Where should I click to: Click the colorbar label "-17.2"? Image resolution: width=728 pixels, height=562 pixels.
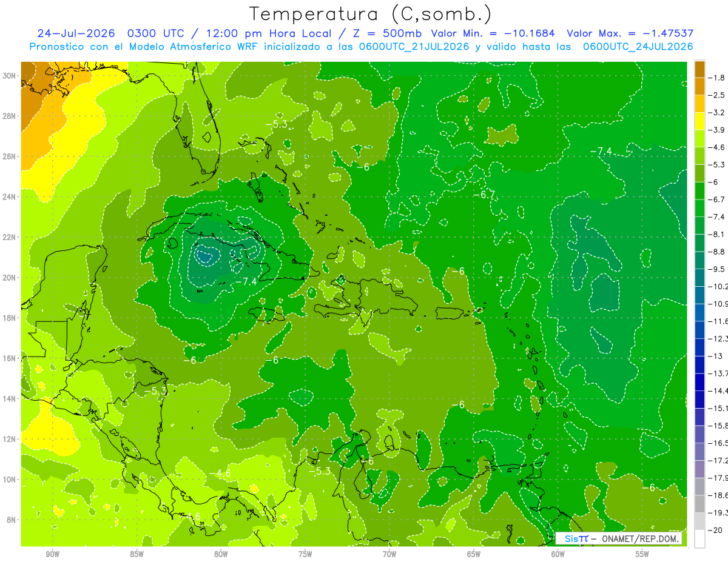[x=718, y=460]
